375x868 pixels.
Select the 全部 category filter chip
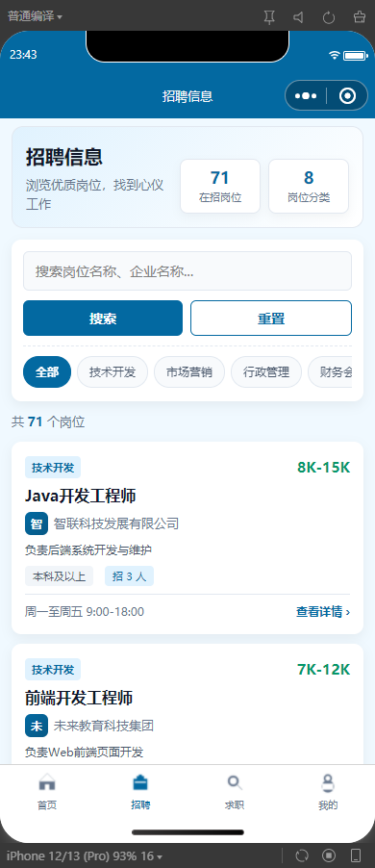click(x=47, y=372)
